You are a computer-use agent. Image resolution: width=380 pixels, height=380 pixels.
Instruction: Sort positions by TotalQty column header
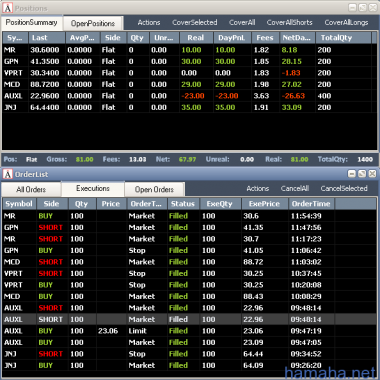coord(343,38)
